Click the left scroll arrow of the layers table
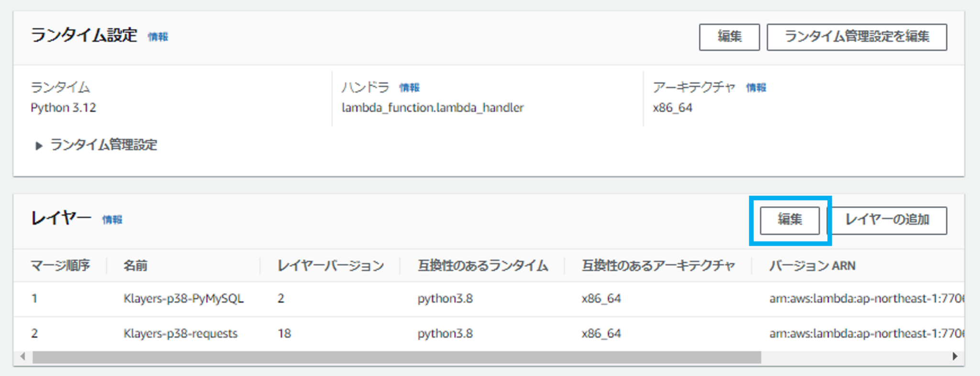980x376 pixels. 22,356
